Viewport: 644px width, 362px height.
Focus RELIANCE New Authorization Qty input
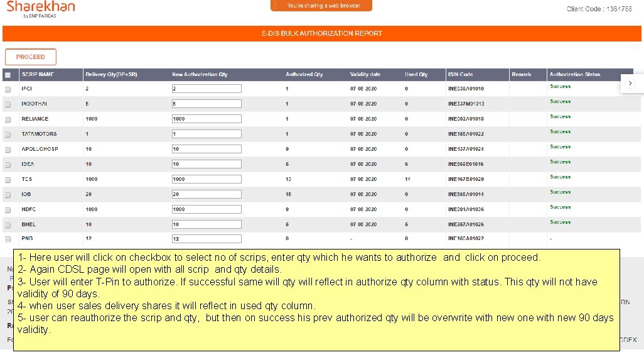coord(207,119)
